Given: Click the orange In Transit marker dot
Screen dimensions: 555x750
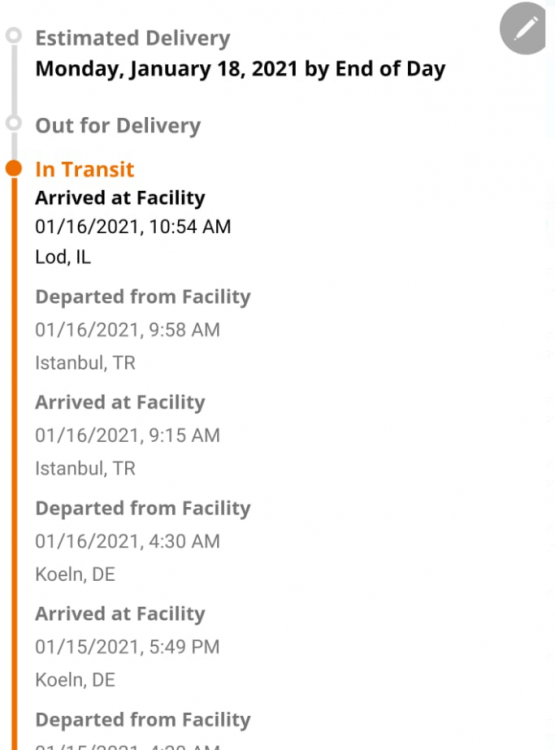Looking at the screenshot, I should click(x=14, y=168).
